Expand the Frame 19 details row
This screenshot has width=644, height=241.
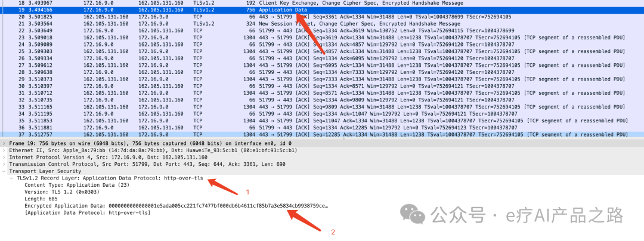coord(5,144)
